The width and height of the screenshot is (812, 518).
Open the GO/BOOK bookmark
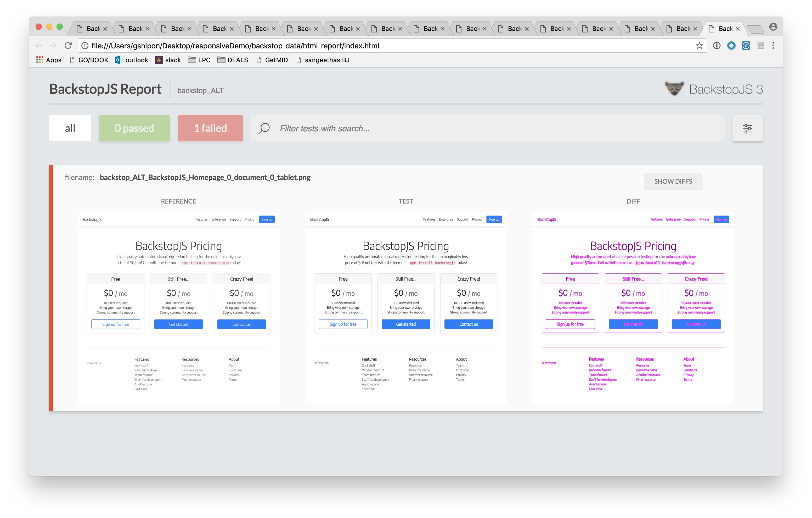tap(89, 60)
